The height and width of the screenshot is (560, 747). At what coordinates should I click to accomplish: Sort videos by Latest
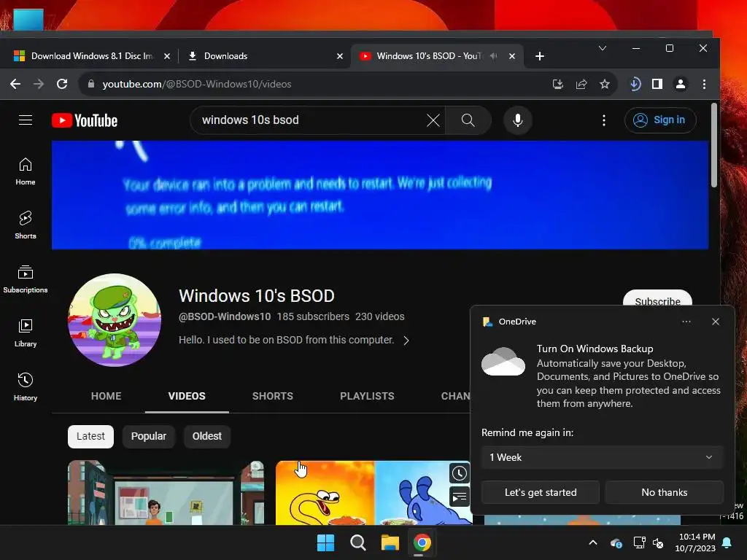click(x=90, y=437)
